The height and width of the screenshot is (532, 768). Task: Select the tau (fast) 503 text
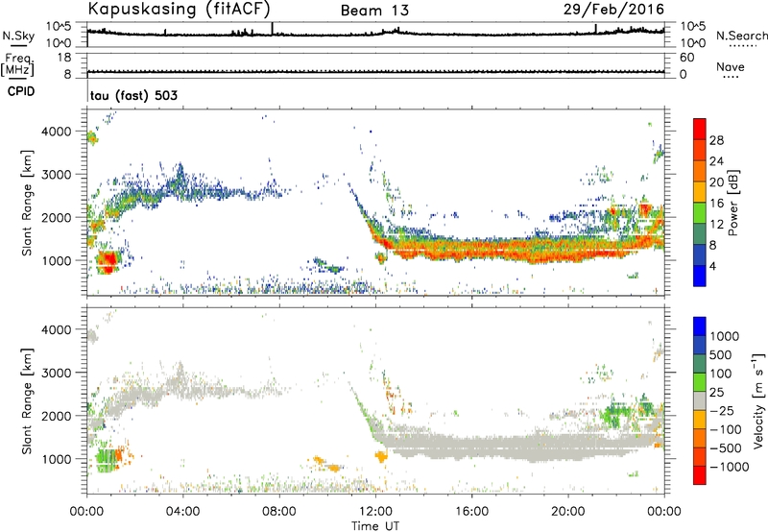(133, 95)
